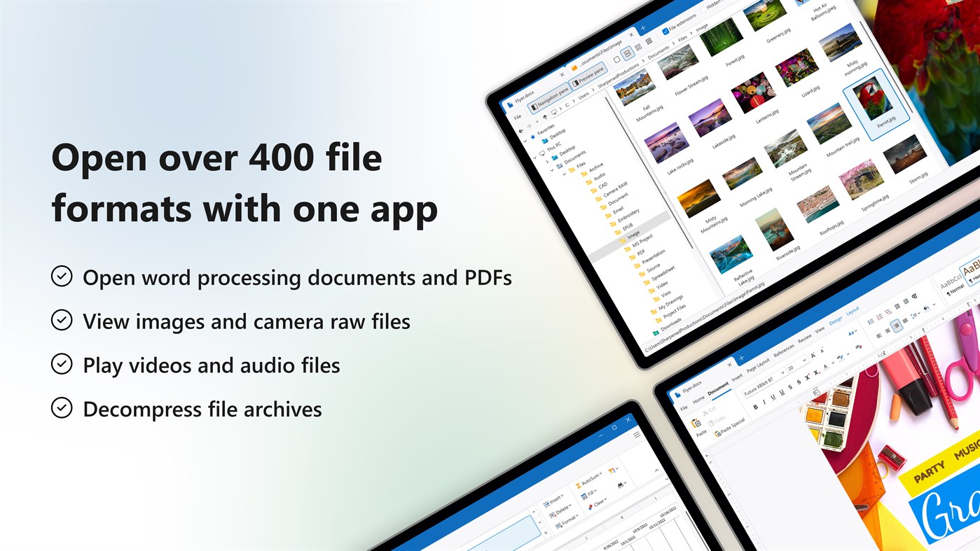Select the Lanterns.jpg thumbnail
The height and width of the screenshot is (551, 980).
coord(753,92)
